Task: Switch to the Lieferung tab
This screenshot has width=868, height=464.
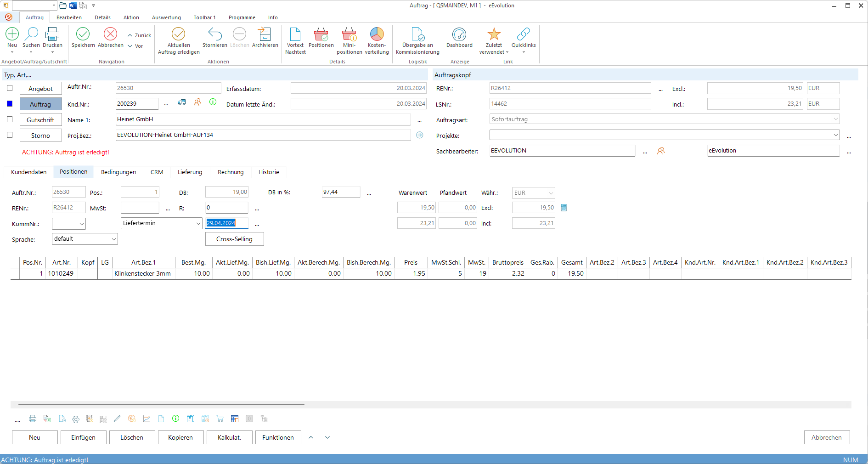Action: point(190,172)
